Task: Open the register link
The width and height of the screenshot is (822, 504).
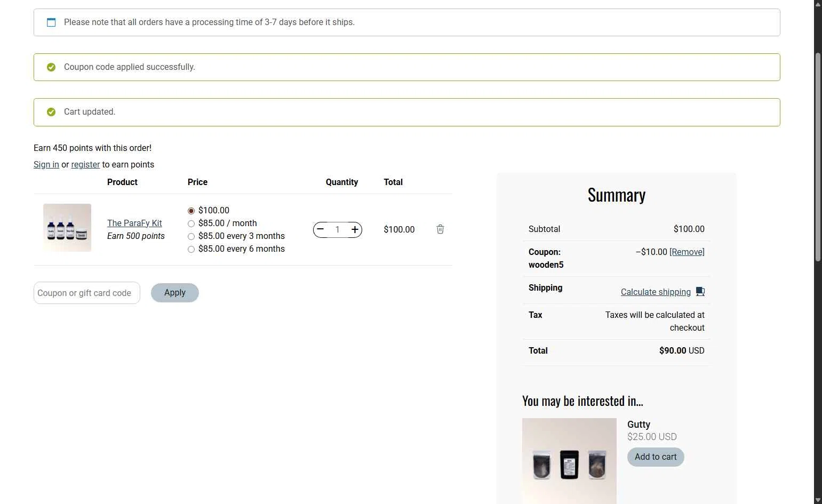Action: pyautogui.click(x=85, y=164)
